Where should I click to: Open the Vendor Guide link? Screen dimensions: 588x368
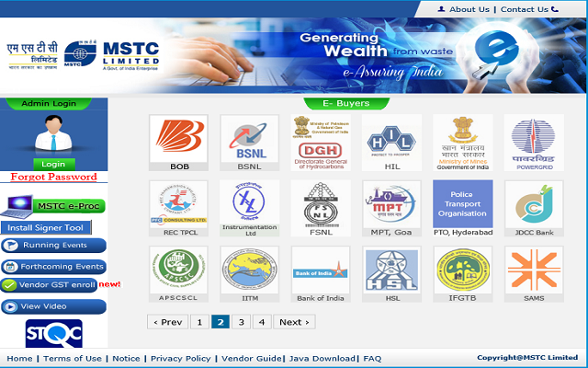(x=251, y=359)
